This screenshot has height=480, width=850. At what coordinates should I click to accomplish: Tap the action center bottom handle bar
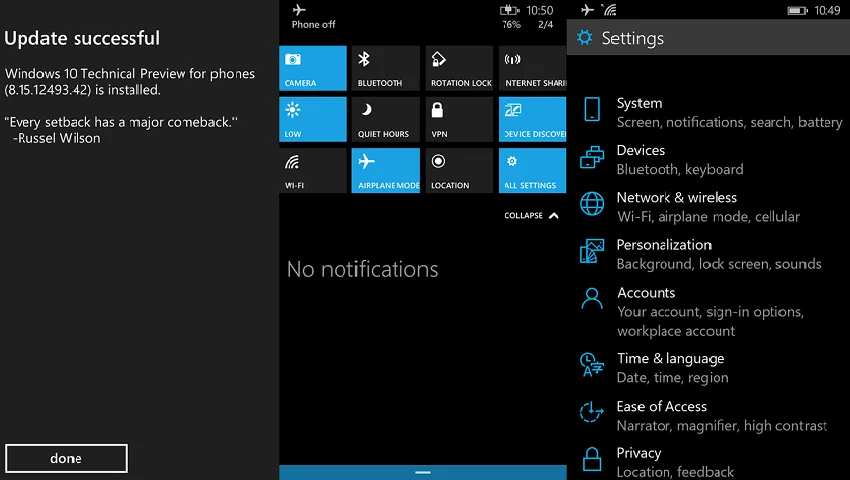click(423, 472)
